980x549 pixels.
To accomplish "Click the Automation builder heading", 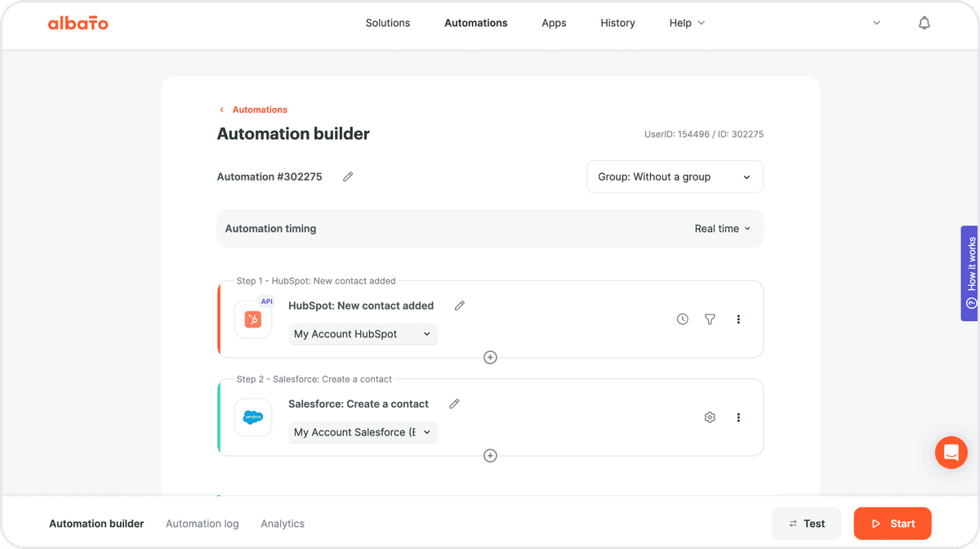I will point(293,134).
